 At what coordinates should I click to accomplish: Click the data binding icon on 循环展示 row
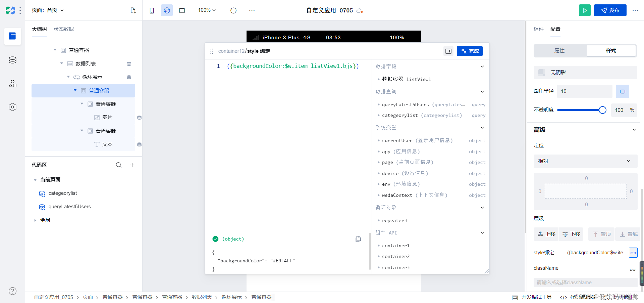pyautogui.click(x=129, y=77)
